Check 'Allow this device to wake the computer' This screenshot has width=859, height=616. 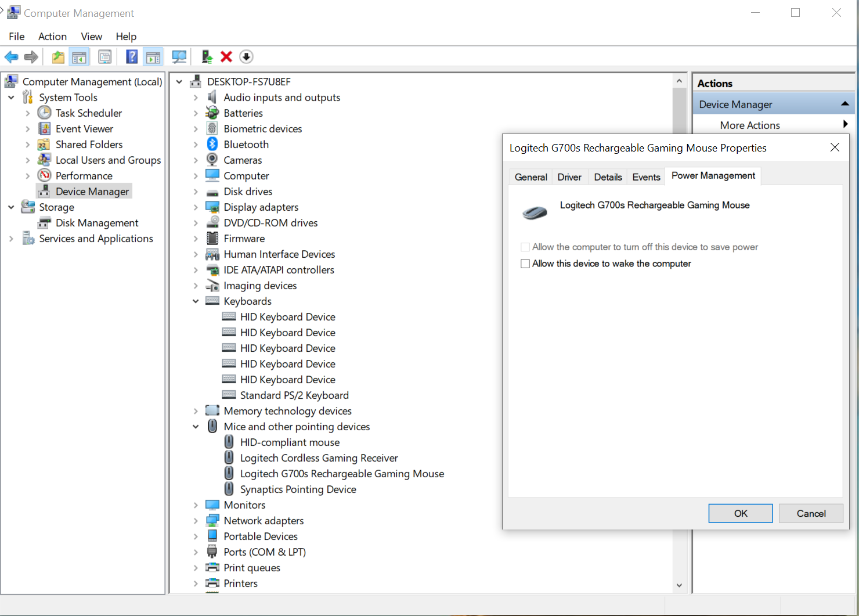(x=525, y=264)
